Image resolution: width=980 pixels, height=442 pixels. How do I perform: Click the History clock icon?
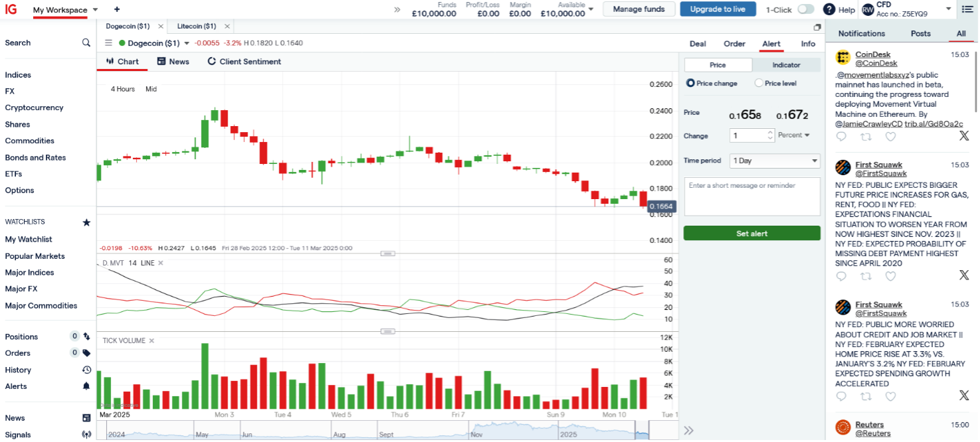click(86, 370)
